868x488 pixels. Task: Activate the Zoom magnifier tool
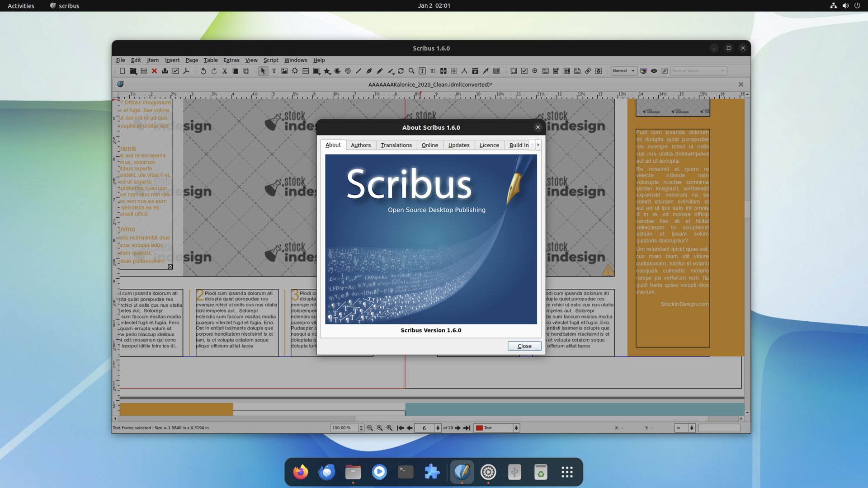(411, 71)
